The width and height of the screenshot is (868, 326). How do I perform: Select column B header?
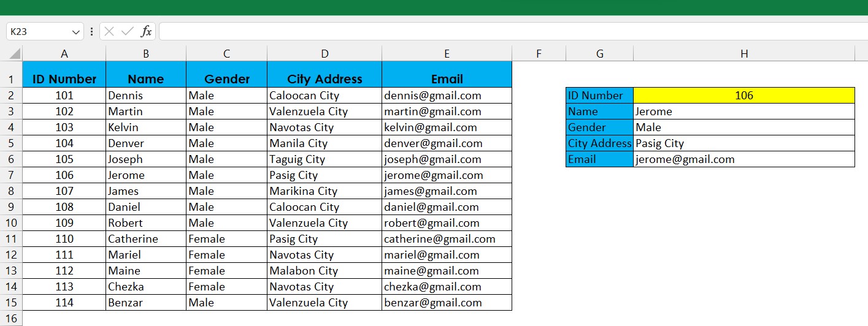click(x=146, y=54)
